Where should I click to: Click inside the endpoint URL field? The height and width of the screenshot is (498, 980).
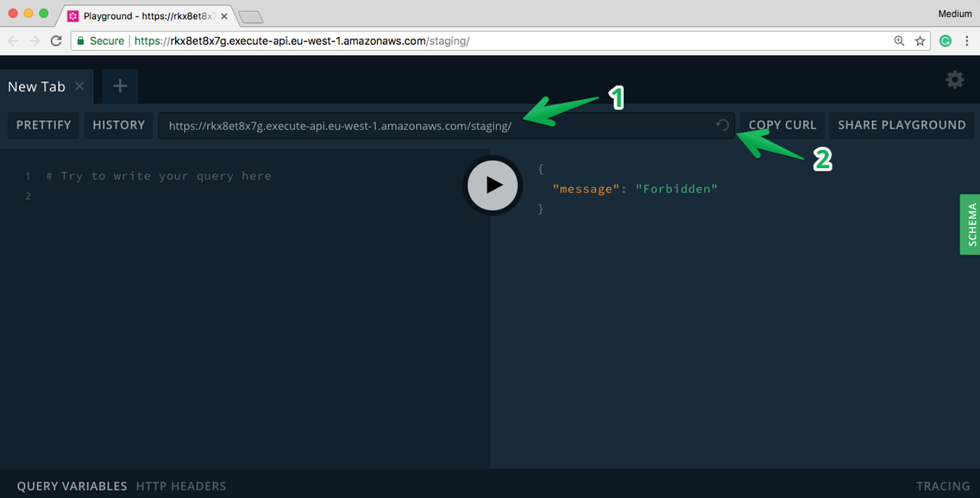coord(420,124)
